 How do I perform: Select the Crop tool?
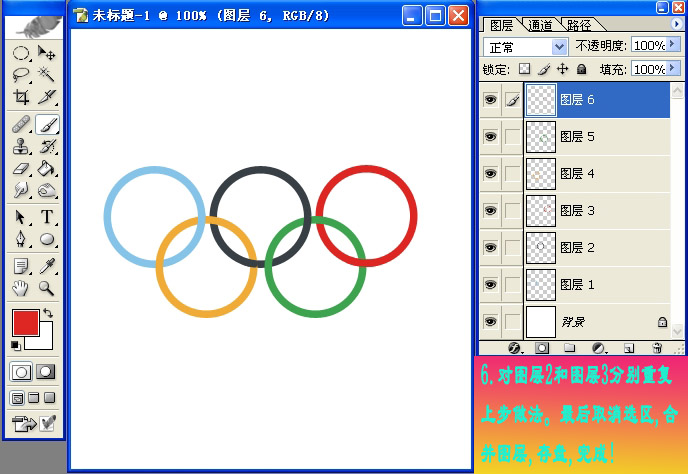[x=21, y=97]
